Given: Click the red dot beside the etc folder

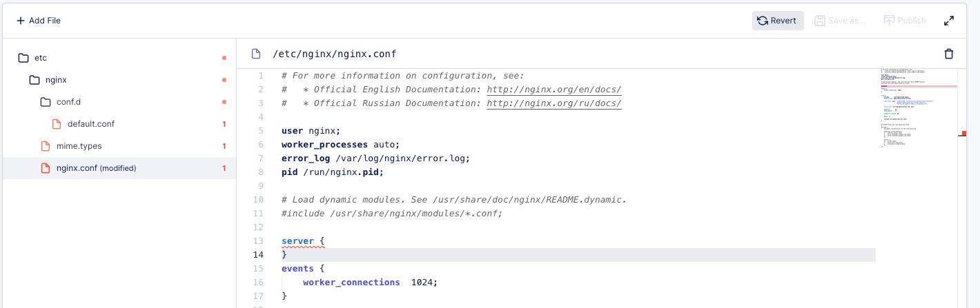Looking at the screenshot, I should 224,58.
